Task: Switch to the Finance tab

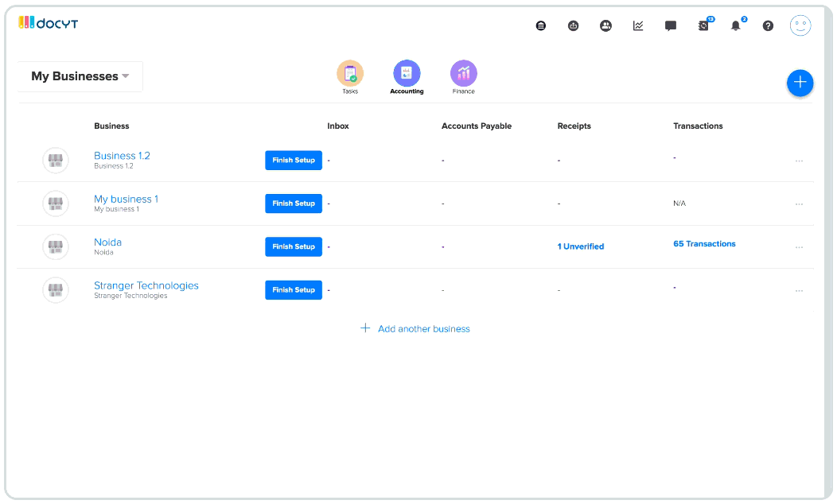Action: coord(463,77)
